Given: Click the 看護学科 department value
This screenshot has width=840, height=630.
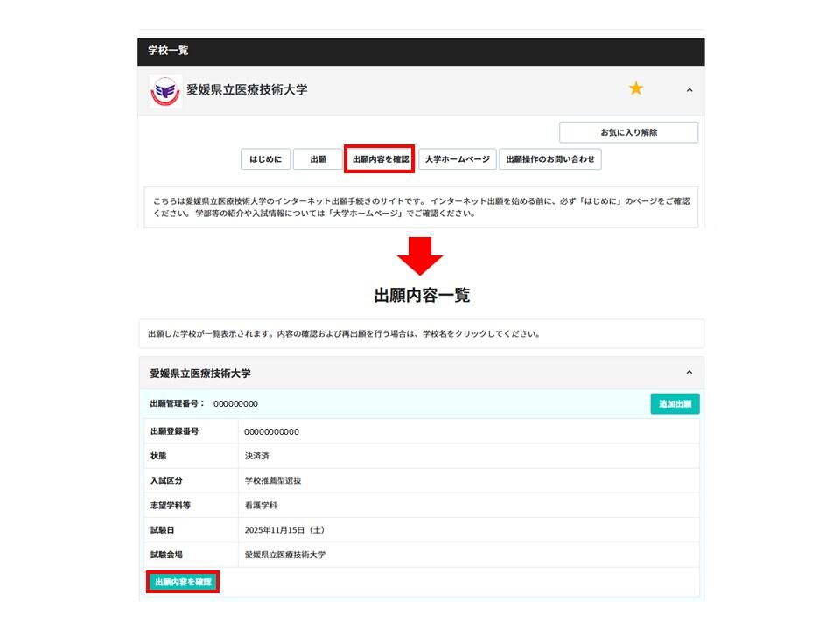Looking at the screenshot, I should click(261, 506).
